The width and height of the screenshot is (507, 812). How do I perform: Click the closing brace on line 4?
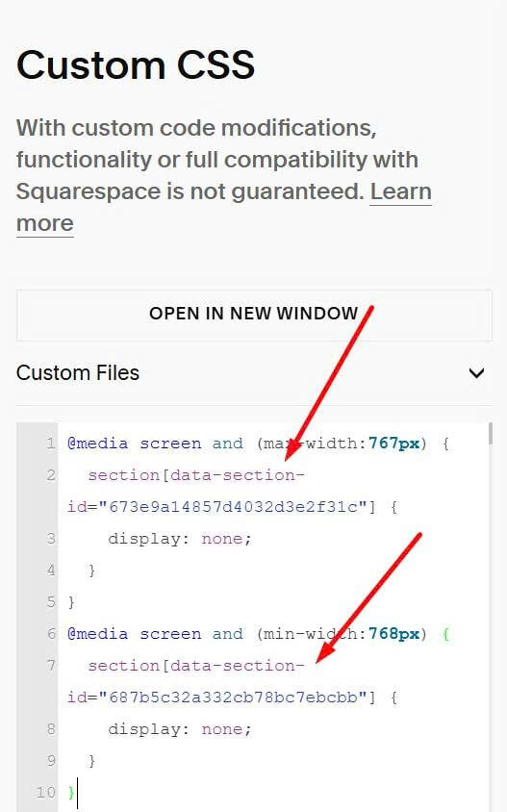(91, 571)
